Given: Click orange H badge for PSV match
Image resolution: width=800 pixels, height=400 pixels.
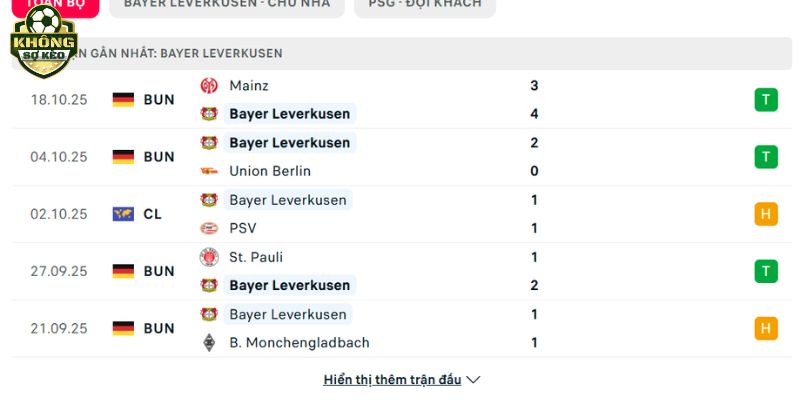Looking at the screenshot, I should [766, 214].
